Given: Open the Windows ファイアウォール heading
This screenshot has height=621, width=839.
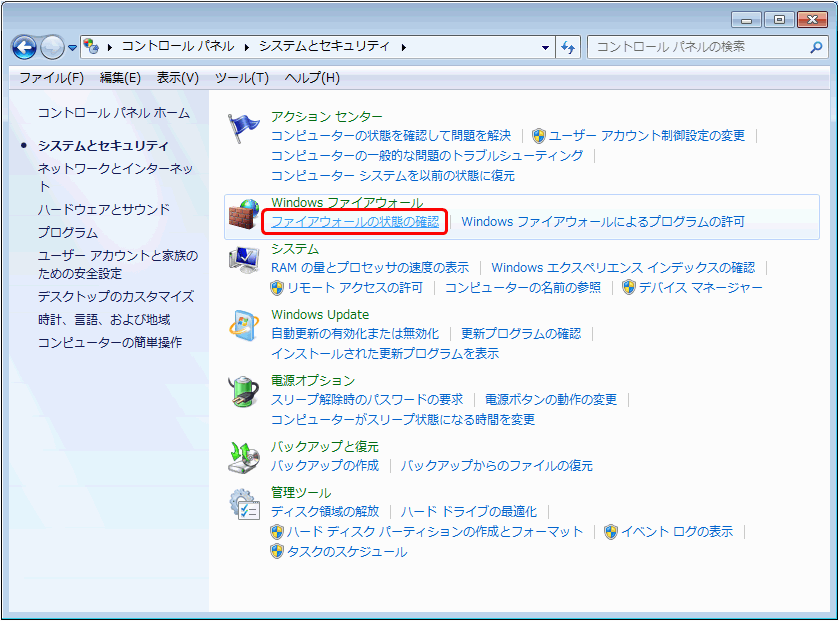Looking at the screenshot, I should pyautogui.click(x=347, y=203).
